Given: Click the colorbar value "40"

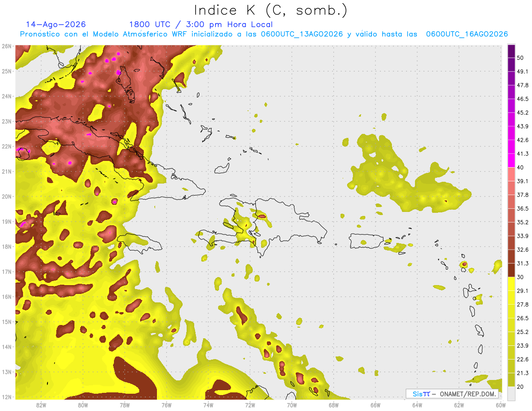Looking at the screenshot, I should [x=521, y=168].
